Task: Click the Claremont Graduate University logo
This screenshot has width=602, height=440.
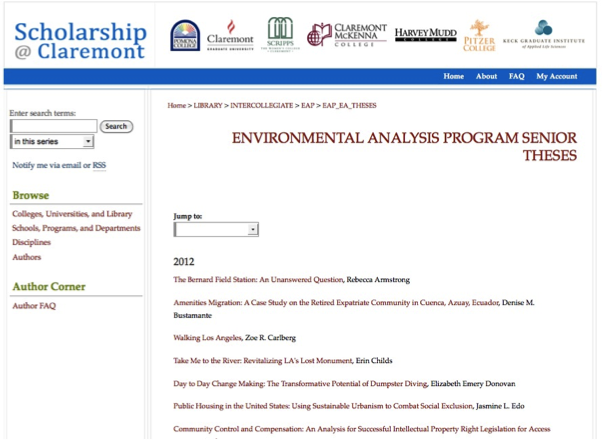Action: click(x=229, y=35)
